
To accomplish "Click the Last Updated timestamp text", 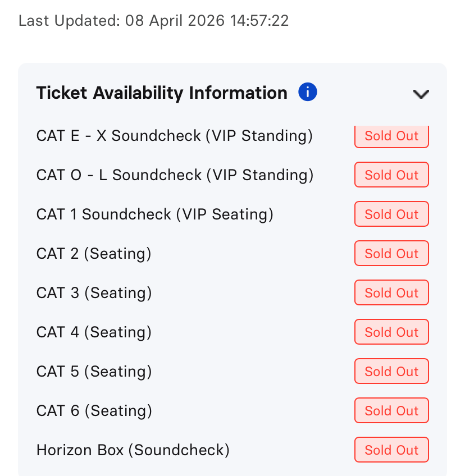I will (x=153, y=21).
